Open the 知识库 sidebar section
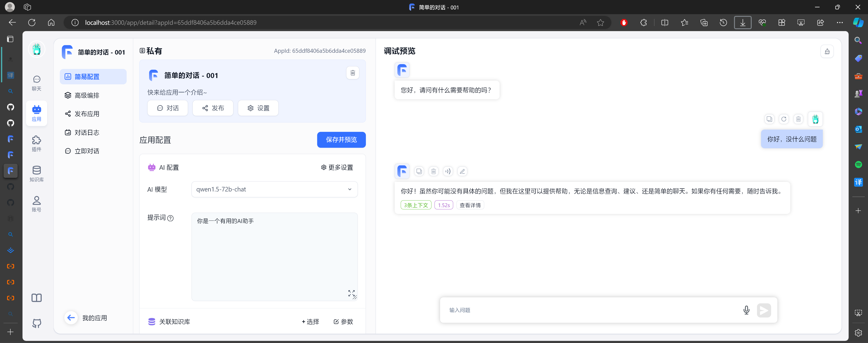Screen dimensions: 868x343 [36, 173]
